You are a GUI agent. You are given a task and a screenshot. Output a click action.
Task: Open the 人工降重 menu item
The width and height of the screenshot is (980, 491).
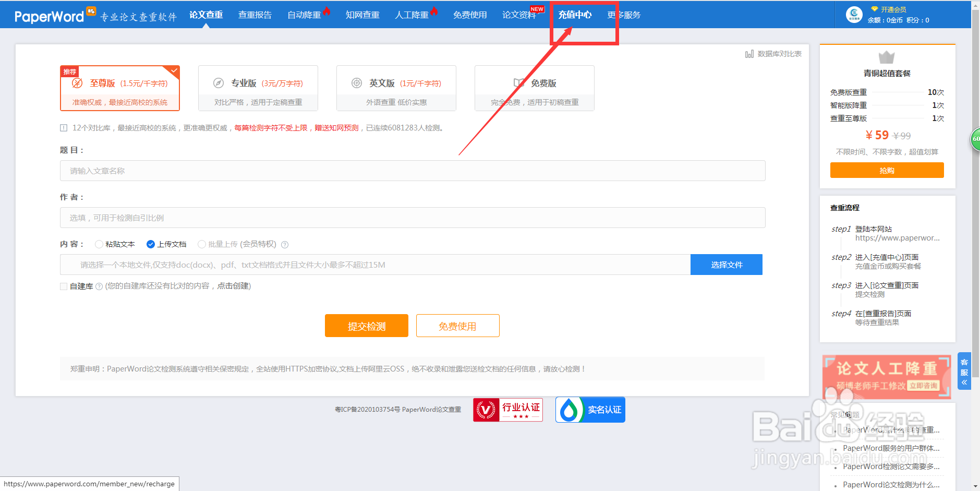412,15
